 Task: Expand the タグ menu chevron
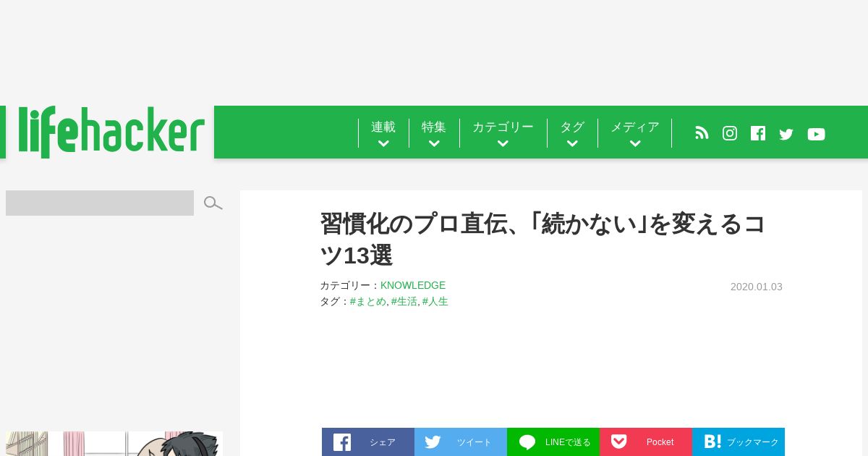coord(572,144)
